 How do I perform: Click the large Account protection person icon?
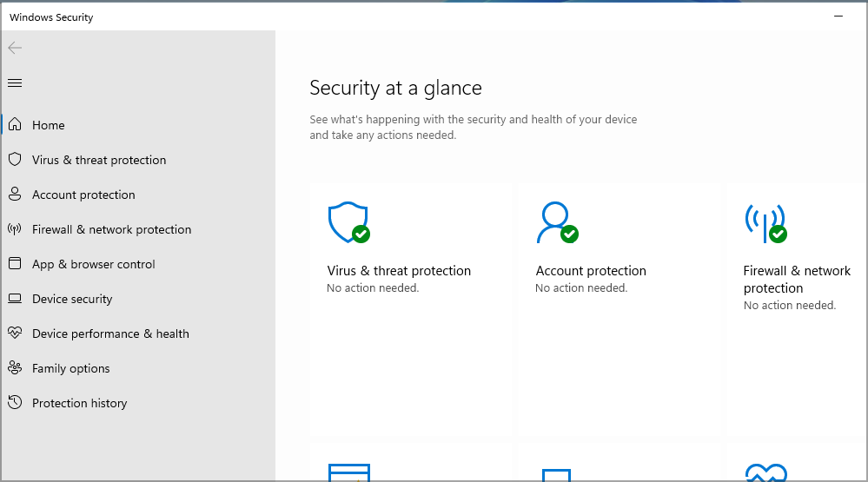(x=557, y=222)
